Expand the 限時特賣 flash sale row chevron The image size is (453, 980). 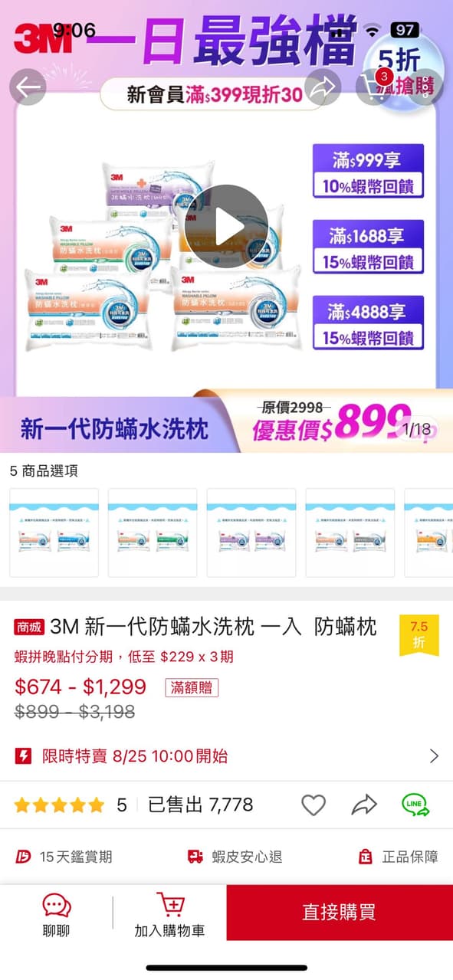(434, 756)
